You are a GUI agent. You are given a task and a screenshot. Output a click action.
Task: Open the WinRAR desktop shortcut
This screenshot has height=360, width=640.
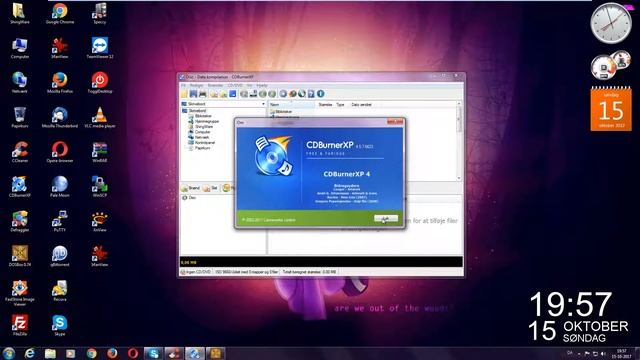[100, 152]
